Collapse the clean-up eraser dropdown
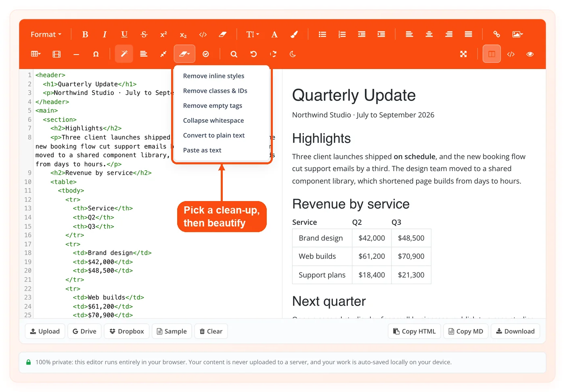Screen dimensions: 565x392 coord(184,54)
